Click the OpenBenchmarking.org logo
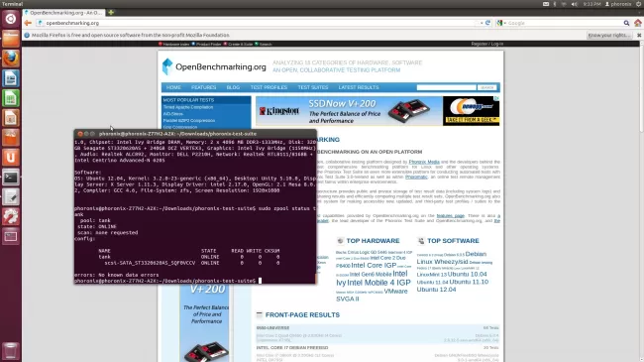The image size is (644, 362). [x=214, y=66]
